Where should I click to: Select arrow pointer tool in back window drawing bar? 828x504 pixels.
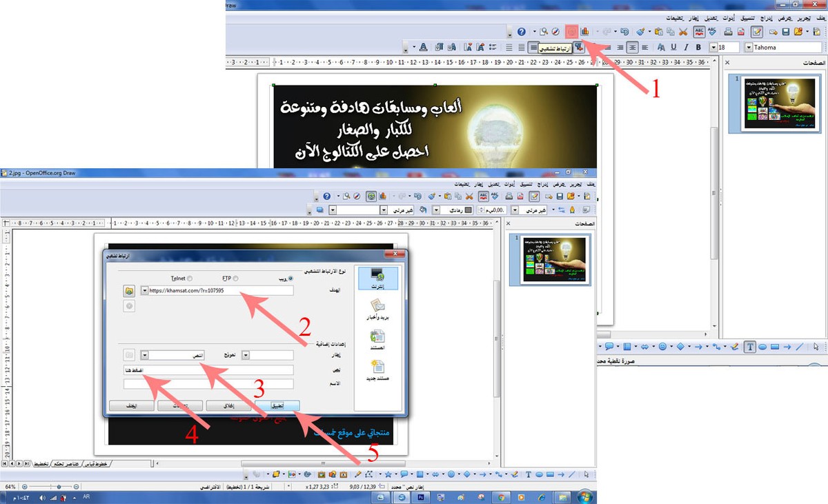(x=816, y=347)
